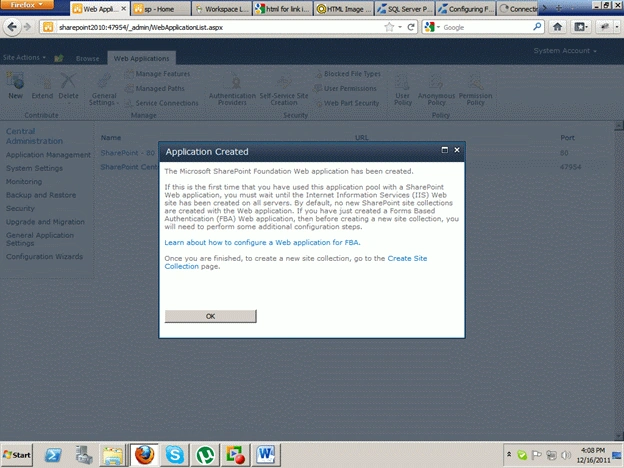
Task: Open PowerShell from the taskbar
Action: click(x=53, y=454)
